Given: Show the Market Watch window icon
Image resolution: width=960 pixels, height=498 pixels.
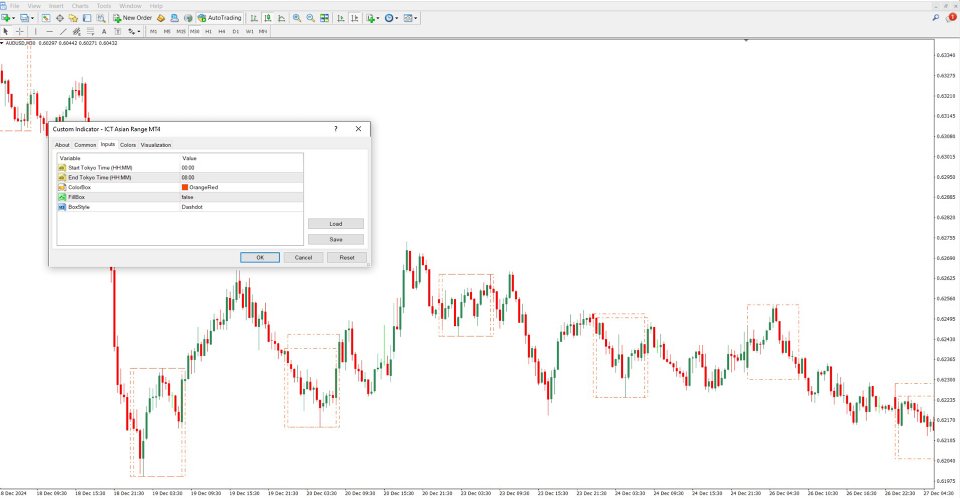Looking at the screenshot, I should (x=46, y=18).
